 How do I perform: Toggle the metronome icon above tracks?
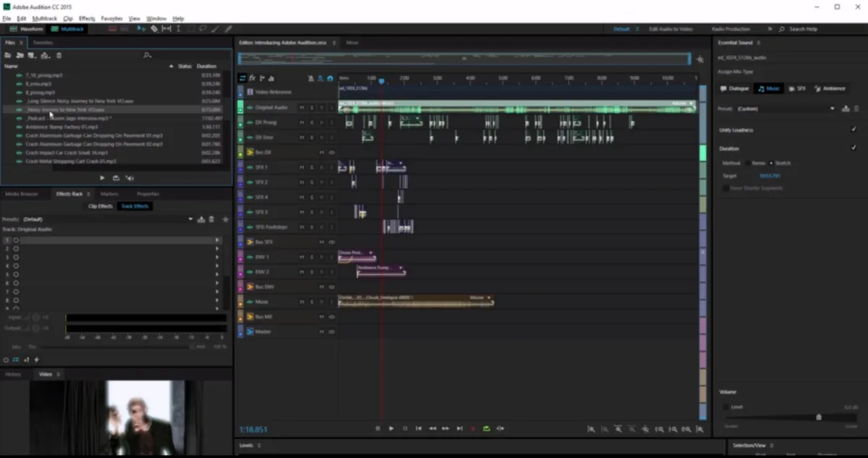click(311, 78)
